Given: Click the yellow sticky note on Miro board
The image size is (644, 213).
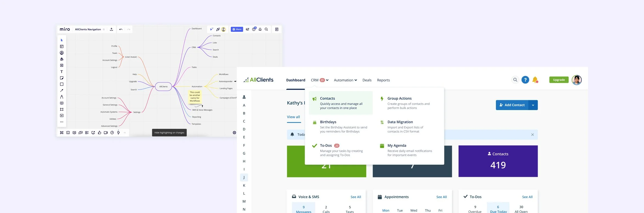Looking at the screenshot, I should (195, 97).
